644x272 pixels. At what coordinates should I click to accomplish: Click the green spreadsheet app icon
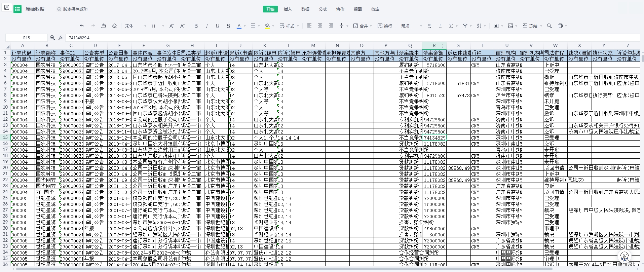pyautogui.click(x=17, y=9)
